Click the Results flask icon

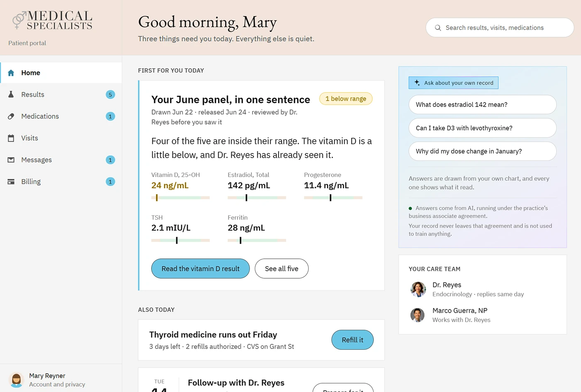coord(11,95)
